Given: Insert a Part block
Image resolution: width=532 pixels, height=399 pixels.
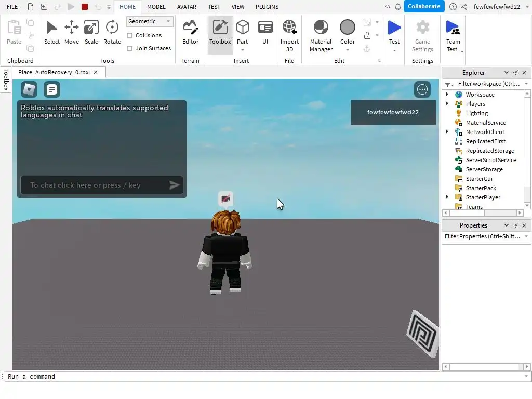Looking at the screenshot, I should tap(243, 28).
